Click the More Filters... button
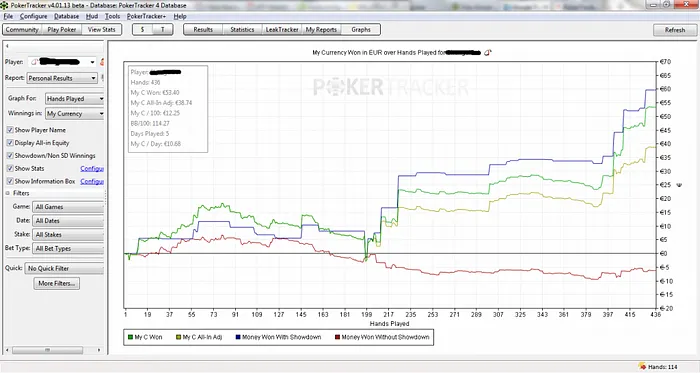The image size is (700, 373). click(x=57, y=283)
